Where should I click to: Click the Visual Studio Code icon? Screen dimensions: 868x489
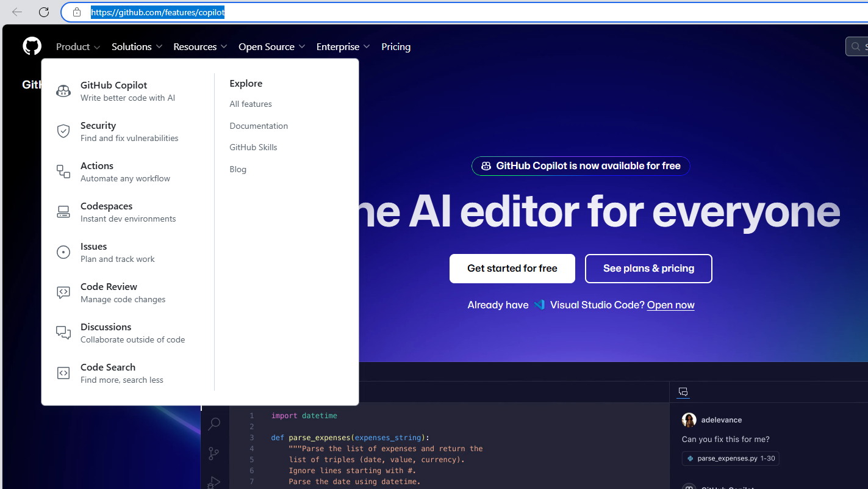[x=539, y=304]
